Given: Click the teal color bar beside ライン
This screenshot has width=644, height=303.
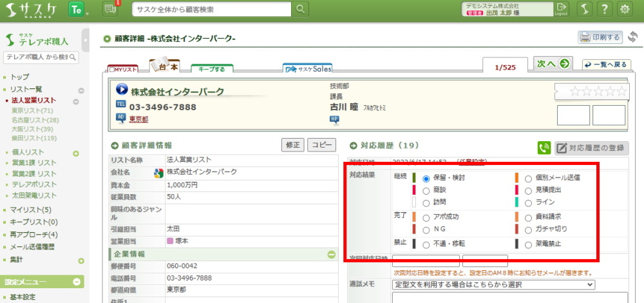Looking at the screenshot, I should click(517, 202).
